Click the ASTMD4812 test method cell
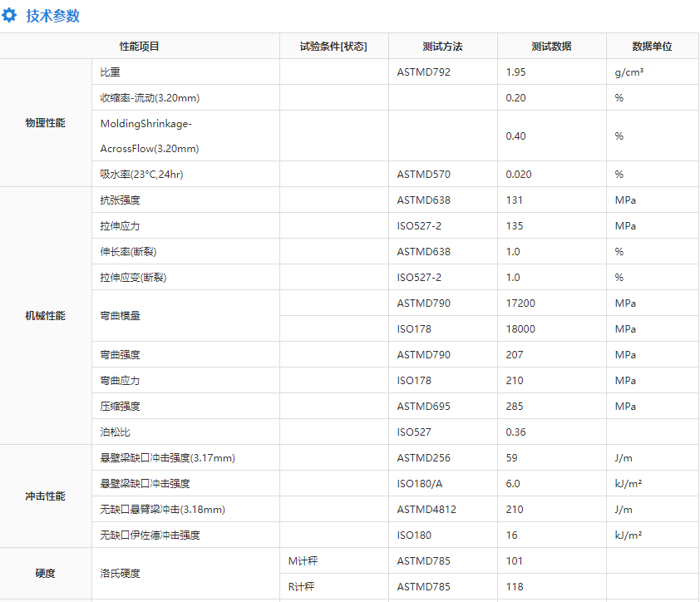Screen dimensions: 700x602 [426, 510]
